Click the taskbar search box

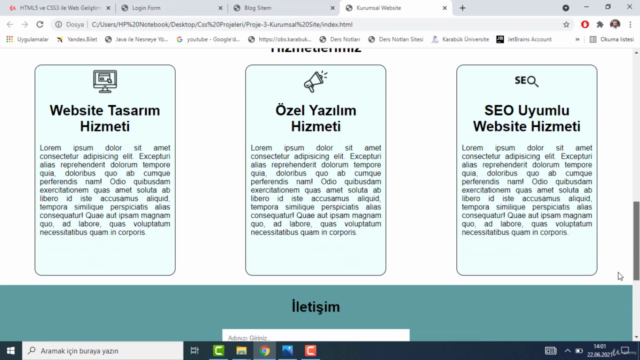[x=102, y=351]
